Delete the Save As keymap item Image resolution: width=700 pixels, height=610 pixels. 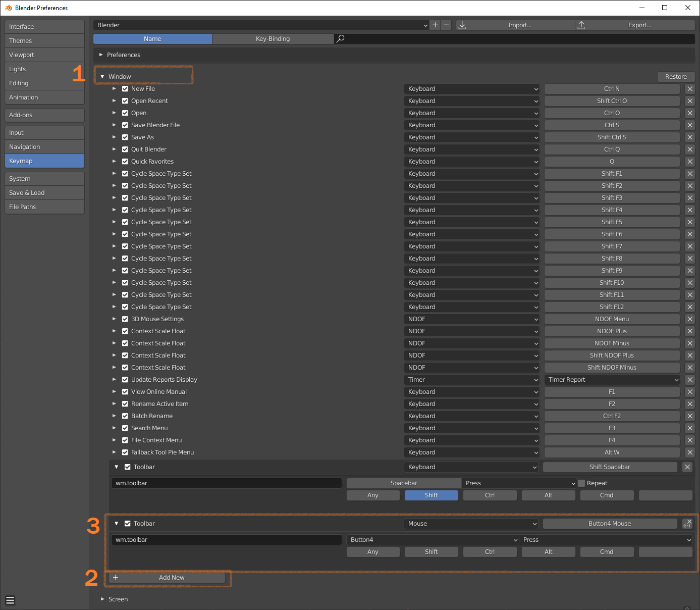[690, 137]
